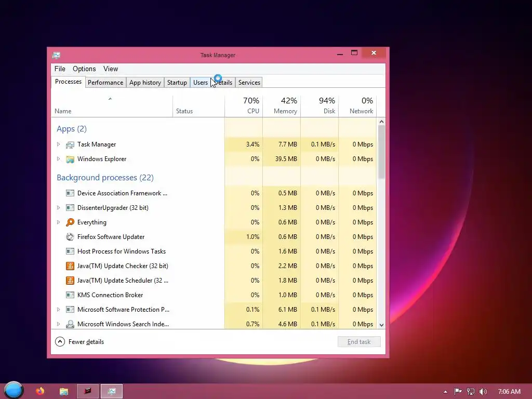Open Action Center flag icon
The width and height of the screenshot is (532, 399).
[x=458, y=392]
